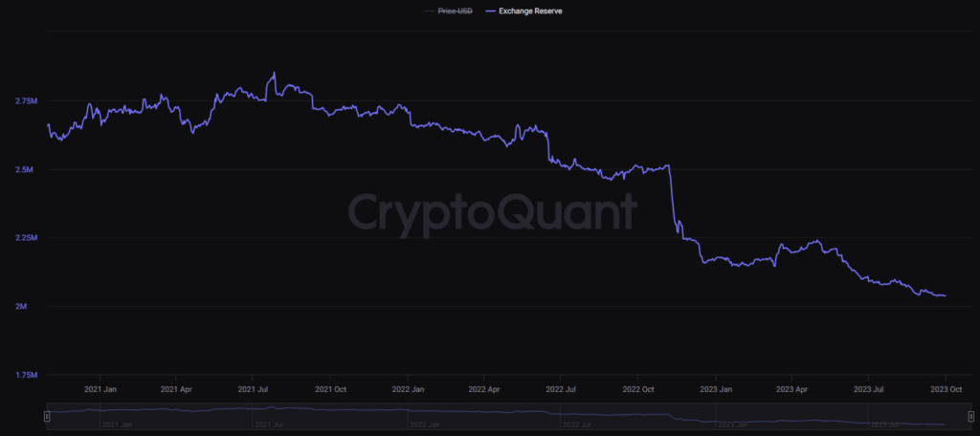The image size is (980, 436).
Task: Click the 2021 Oct x-axis label
Action: click(330, 388)
